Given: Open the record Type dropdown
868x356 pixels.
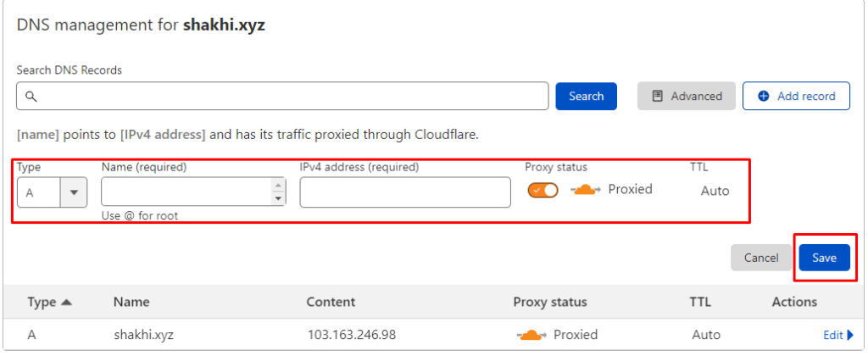Looking at the screenshot, I should tap(73, 192).
